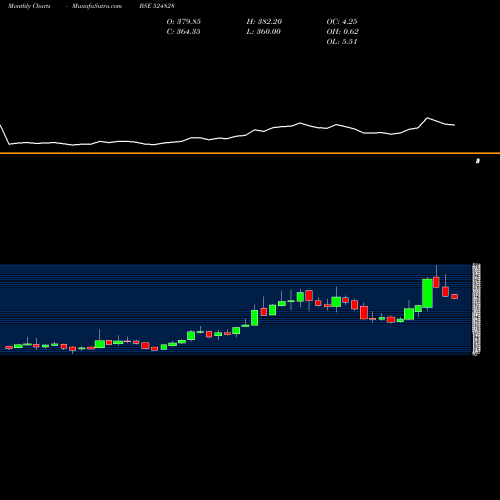Click the 'Monthly Charts' title text
This screenshot has width=500, height=500.
[29, 6]
